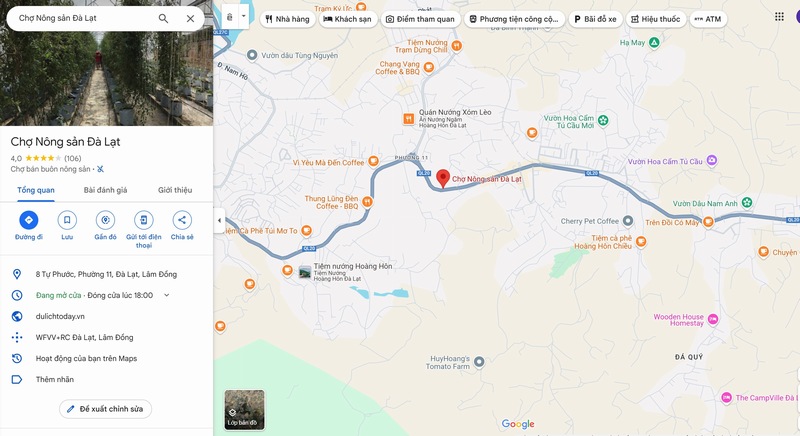Click Gửi tới điện thoại icon
Image resolution: width=800 pixels, height=436 pixels.
point(143,220)
